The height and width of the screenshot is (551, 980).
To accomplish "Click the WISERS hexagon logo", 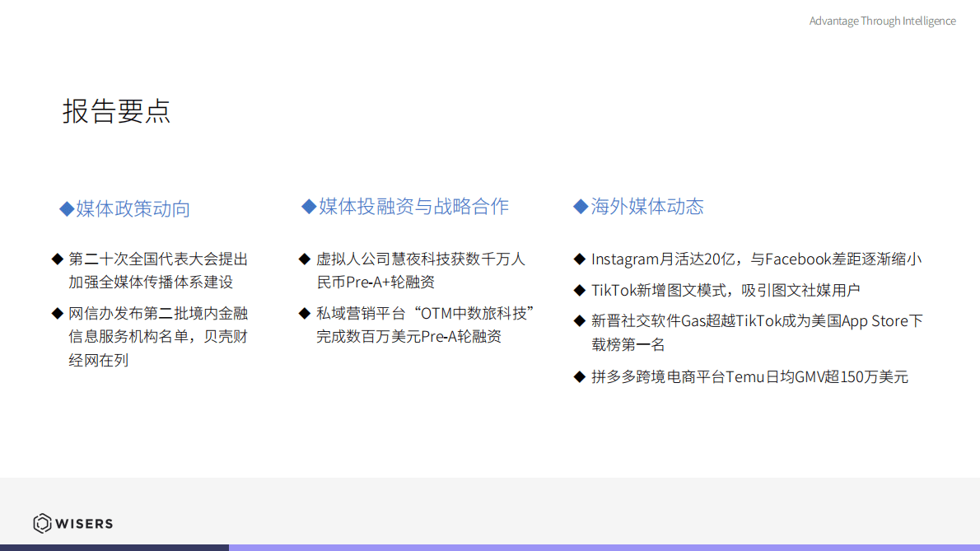I will (x=40, y=523).
